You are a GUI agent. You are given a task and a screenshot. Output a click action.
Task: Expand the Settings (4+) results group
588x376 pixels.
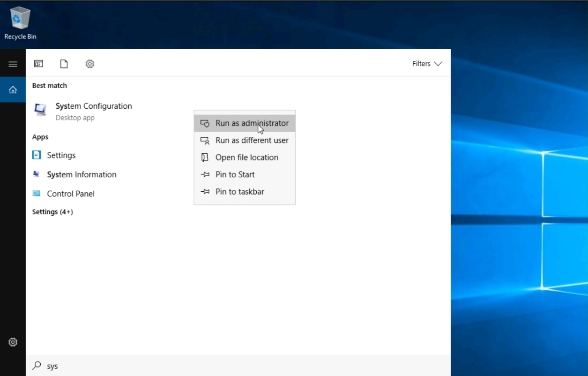(52, 212)
